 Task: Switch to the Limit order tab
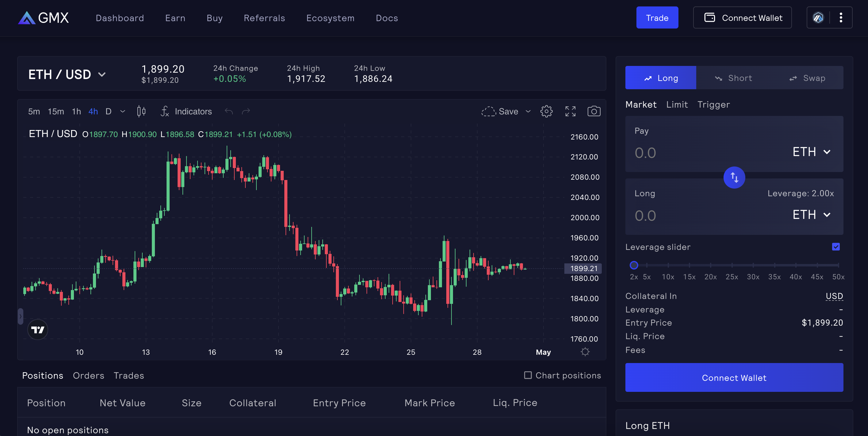[677, 105]
